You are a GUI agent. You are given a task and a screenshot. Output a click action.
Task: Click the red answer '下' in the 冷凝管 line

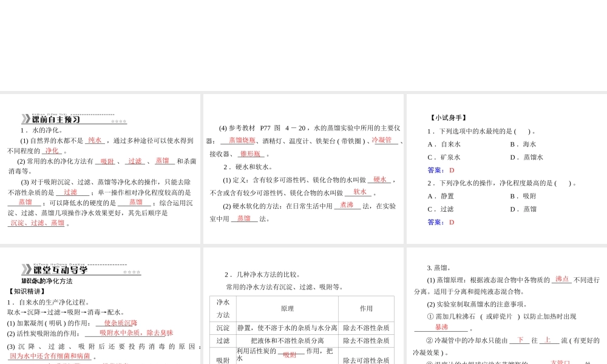pyautogui.click(x=520, y=340)
